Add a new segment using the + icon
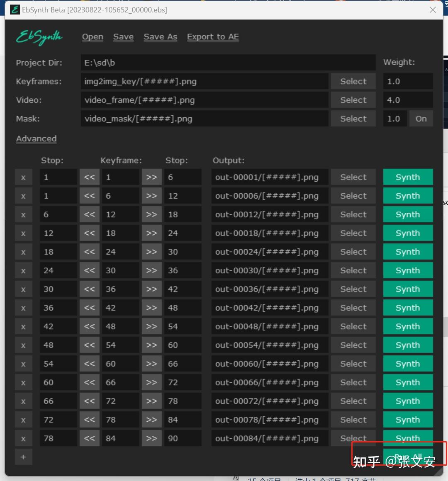 tap(23, 457)
